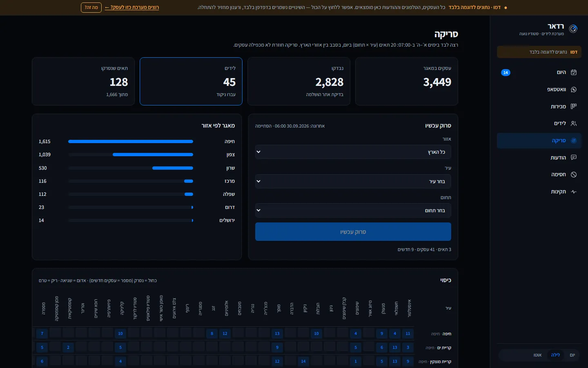588x368 pixels.
Task: Click the WhatsApp icon in sidebar
Action: pyautogui.click(x=574, y=90)
